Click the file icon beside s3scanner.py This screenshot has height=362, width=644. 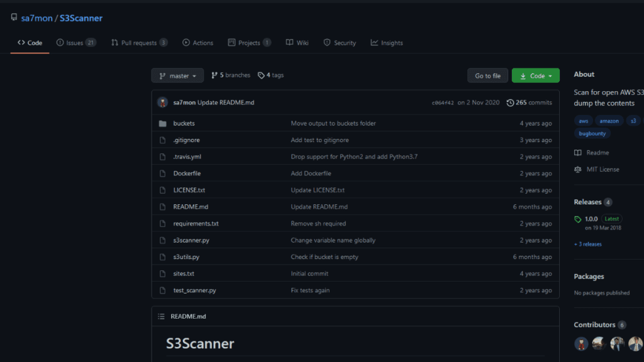point(163,241)
